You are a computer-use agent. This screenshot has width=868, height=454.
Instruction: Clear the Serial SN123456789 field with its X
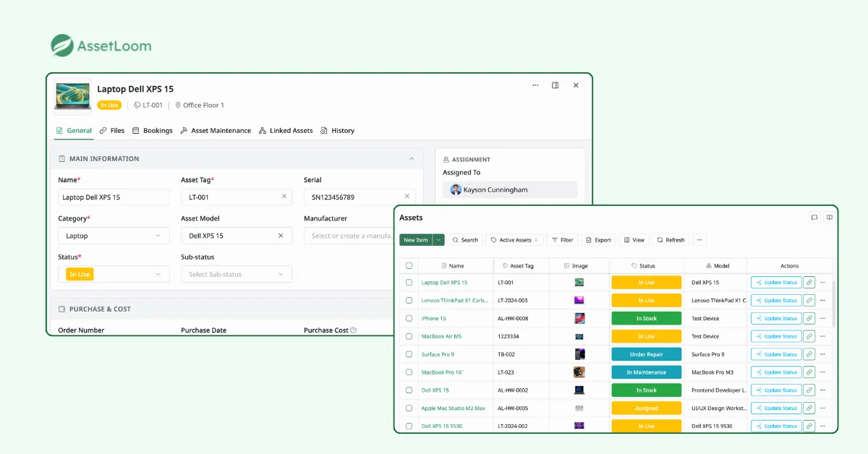(x=407, y=197)
